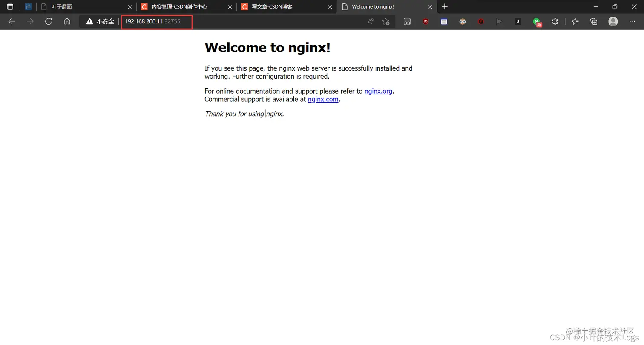Reload the nginx welcome page
The image size is (644, 345).
coord(49,21)
